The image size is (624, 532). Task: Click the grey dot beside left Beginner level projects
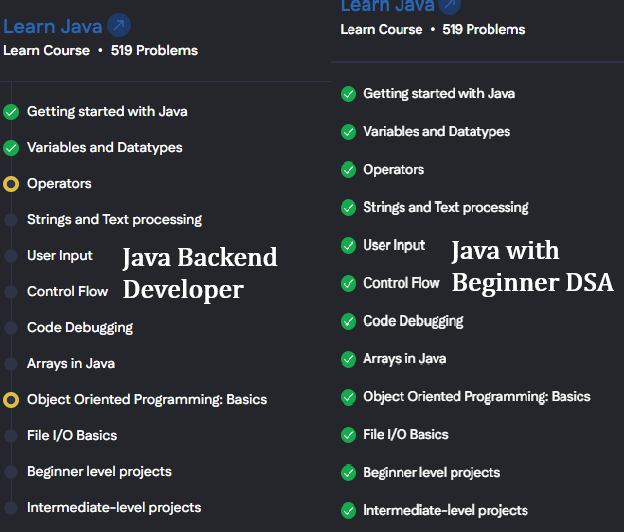tap(11, 472)
